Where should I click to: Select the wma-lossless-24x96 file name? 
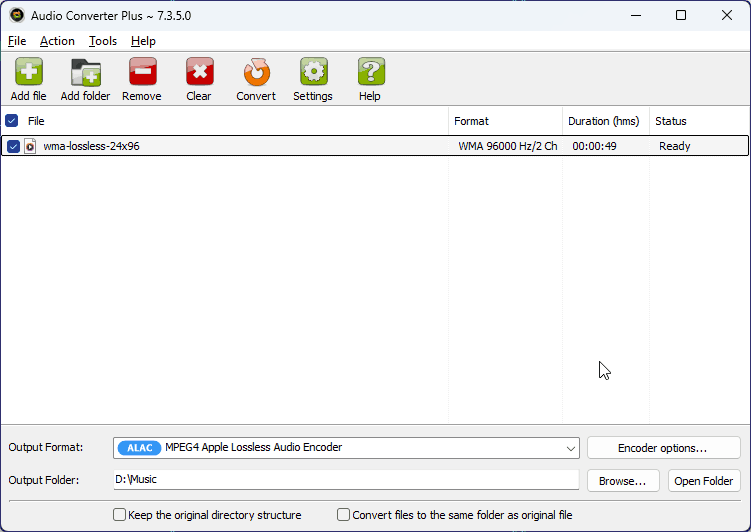coord(91,146)
